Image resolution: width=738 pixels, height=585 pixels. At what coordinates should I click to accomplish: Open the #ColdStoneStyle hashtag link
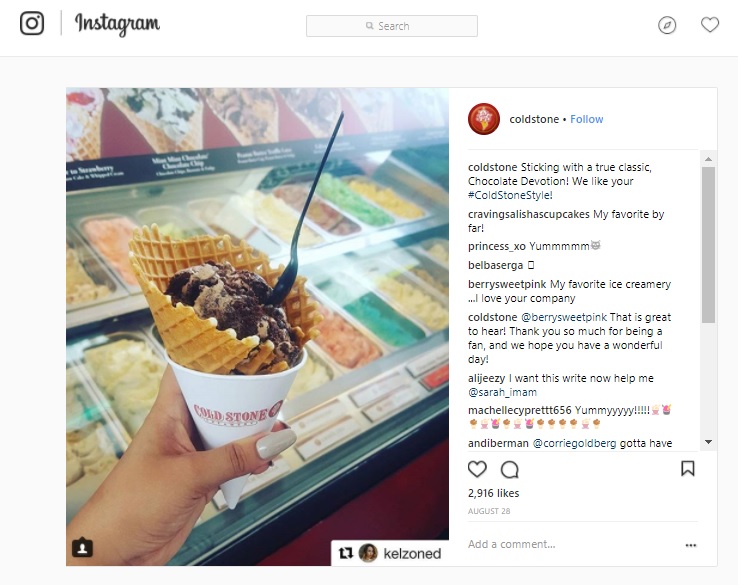(510, 195)
